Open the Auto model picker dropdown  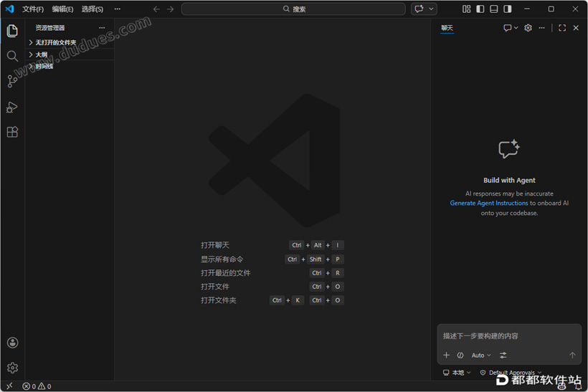481,355
